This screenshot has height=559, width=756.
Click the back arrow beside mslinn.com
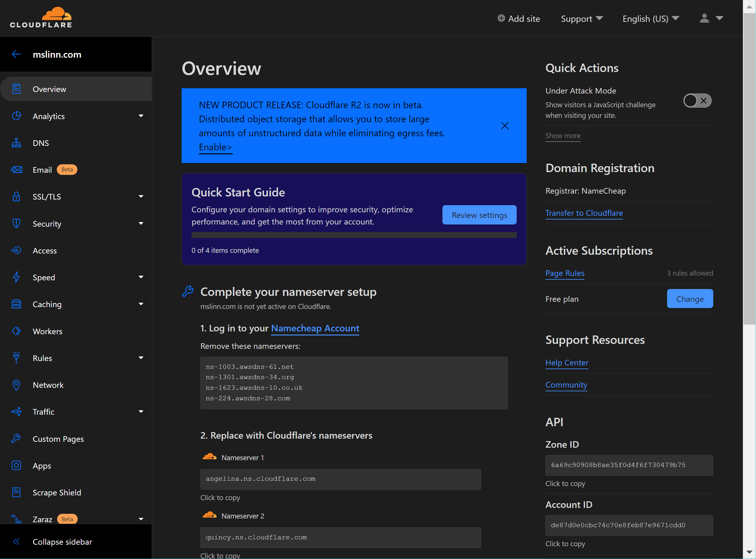16,54
